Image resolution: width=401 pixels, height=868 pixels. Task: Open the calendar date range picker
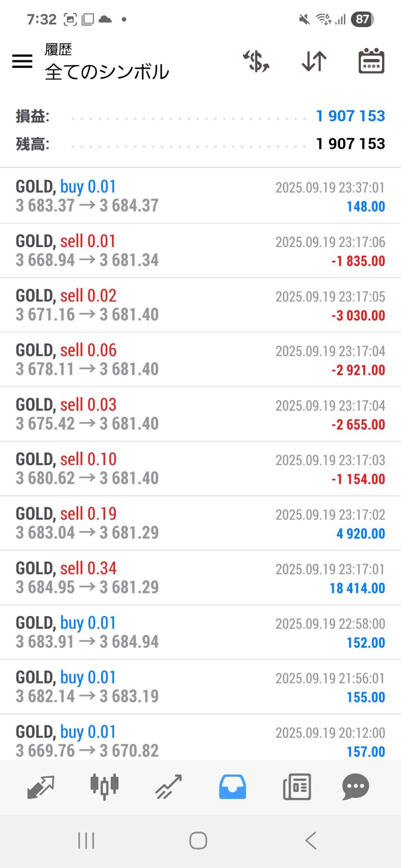(371, 61)
